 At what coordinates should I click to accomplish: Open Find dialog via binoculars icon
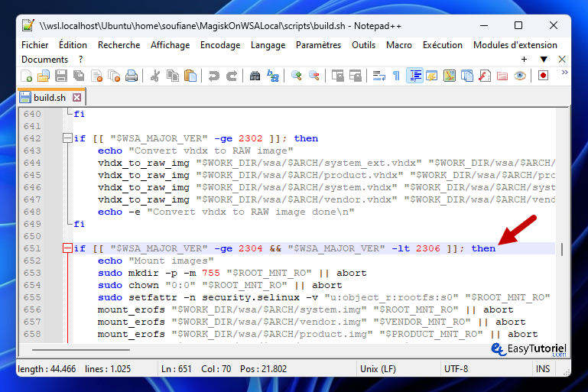255,76
